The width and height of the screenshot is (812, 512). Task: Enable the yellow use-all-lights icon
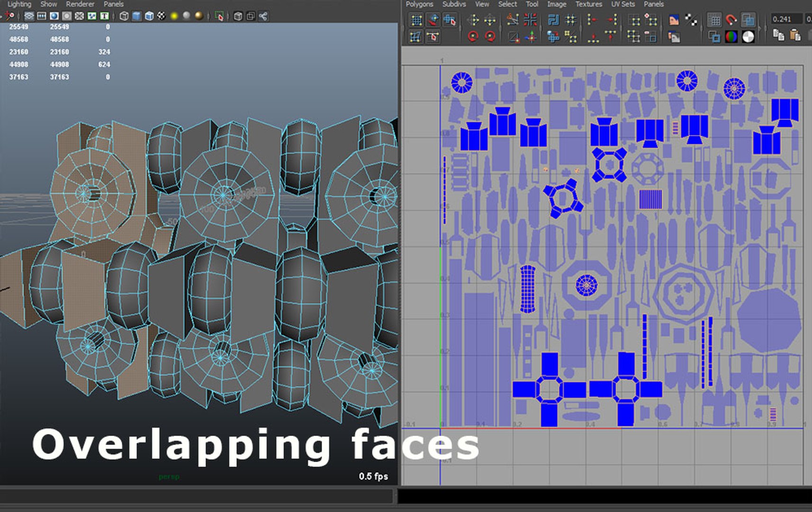[174, 16]
